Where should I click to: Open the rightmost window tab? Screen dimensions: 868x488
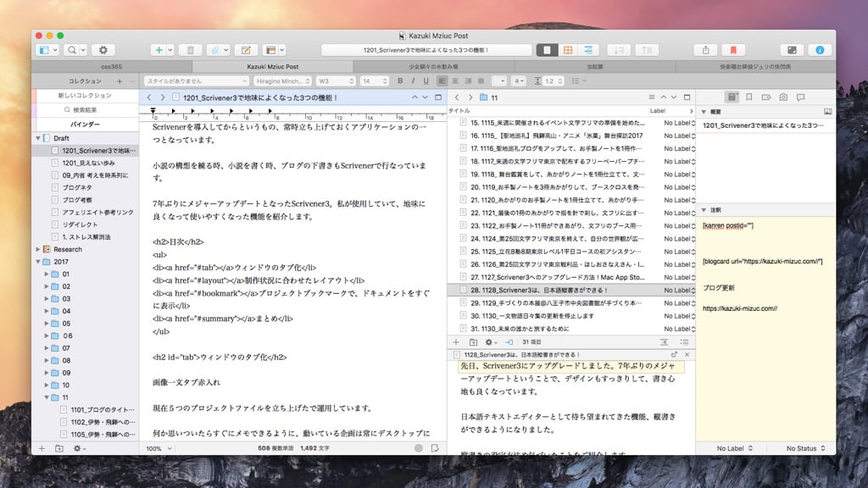click(x=755, y=66)
